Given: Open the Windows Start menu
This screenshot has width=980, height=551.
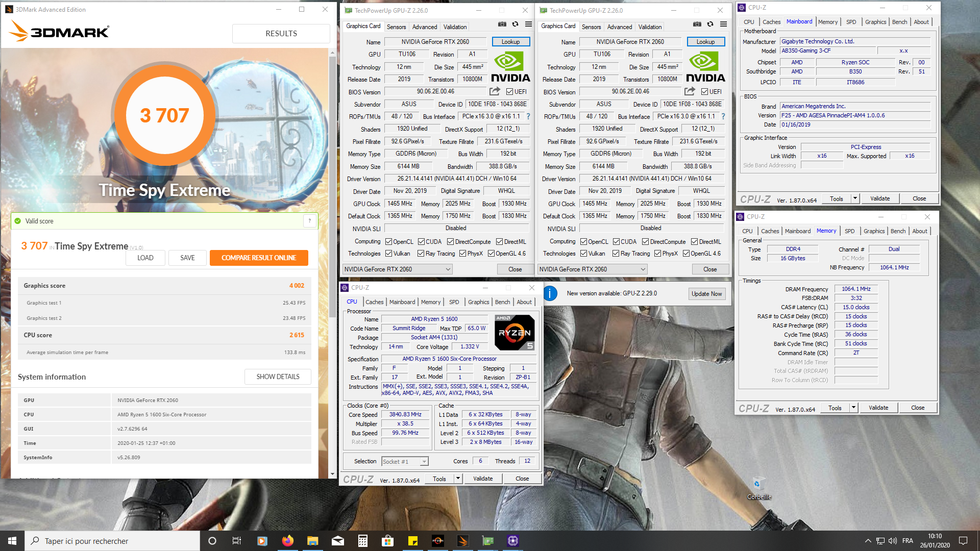Looking at the screenshot, I should click(x=12, y=541).
